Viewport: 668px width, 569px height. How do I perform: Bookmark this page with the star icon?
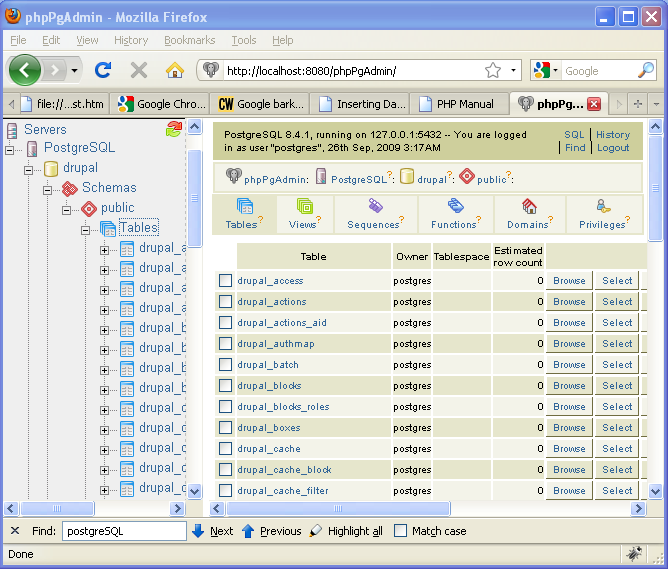tap(493, 70)
